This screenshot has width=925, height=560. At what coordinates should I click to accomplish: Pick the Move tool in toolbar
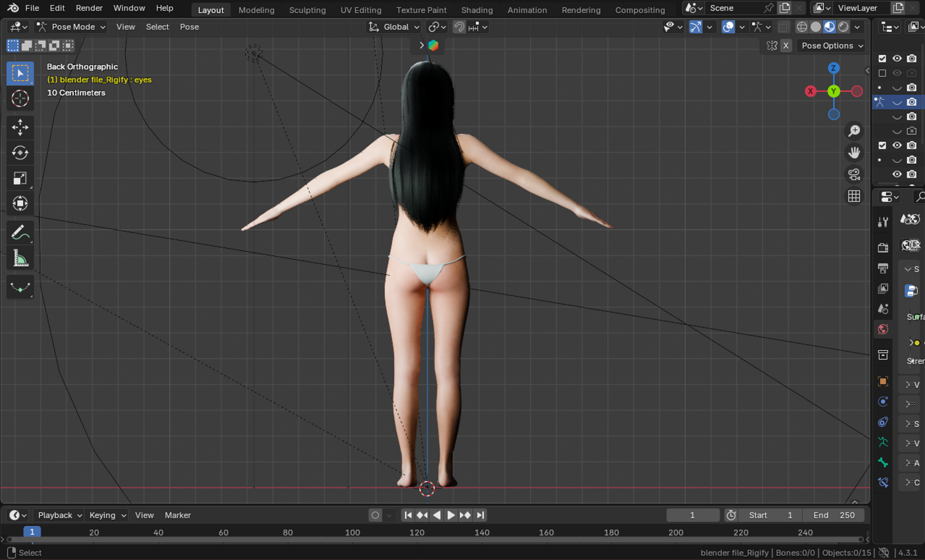tap(20, 128)
